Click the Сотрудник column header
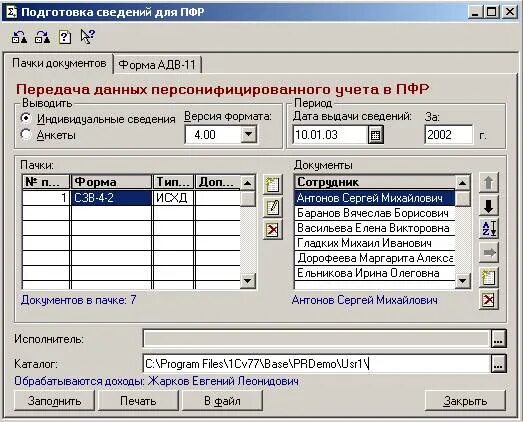 pos(375,182)
